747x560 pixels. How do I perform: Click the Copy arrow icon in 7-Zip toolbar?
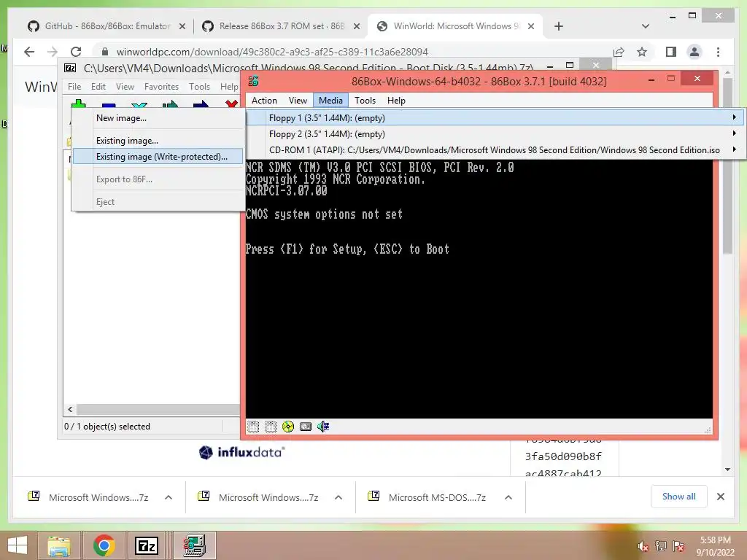(169, 105)
